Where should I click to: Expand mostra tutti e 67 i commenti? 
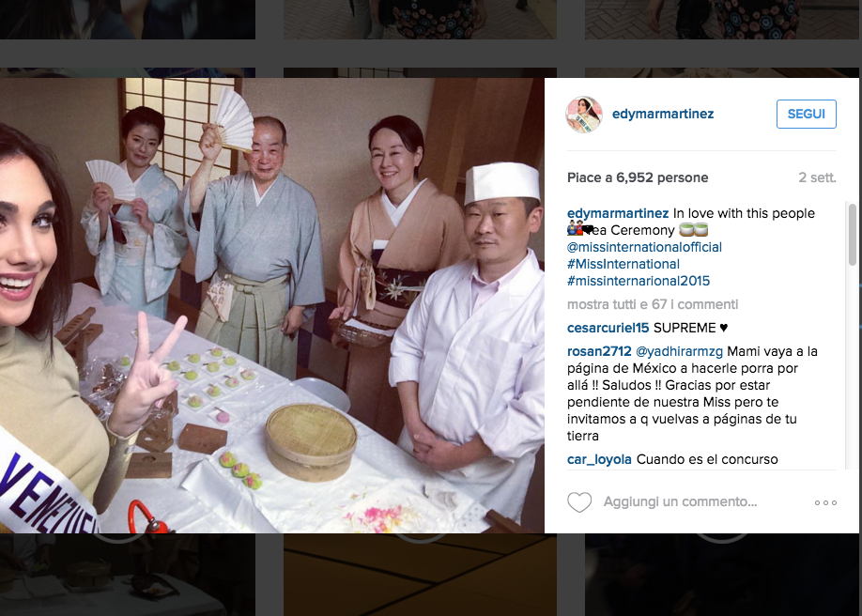click(x=653, y=304)
